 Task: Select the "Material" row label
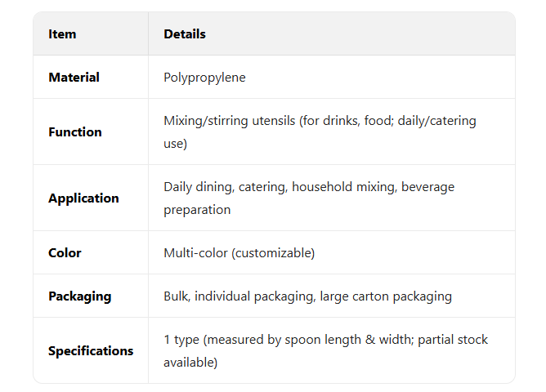(x=74, y=78)
